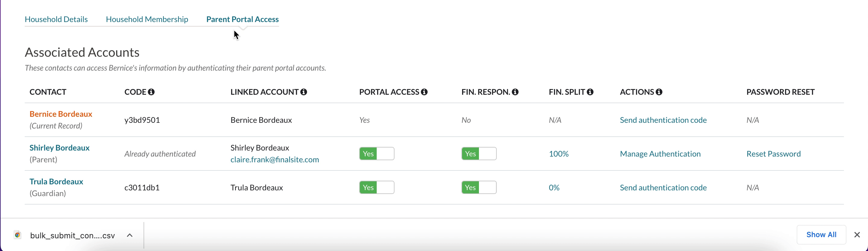Screen dimensions: 868x251
Task: Click the info icon beside LINKED ACCOUNT
Action: pyautogui.click(x=304, y=92)
